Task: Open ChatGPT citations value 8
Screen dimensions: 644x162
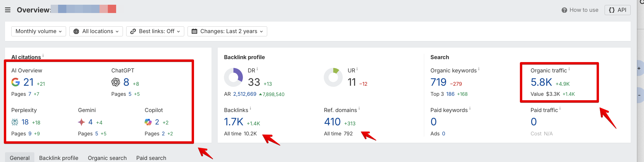Action: click(x=126, y=82)
